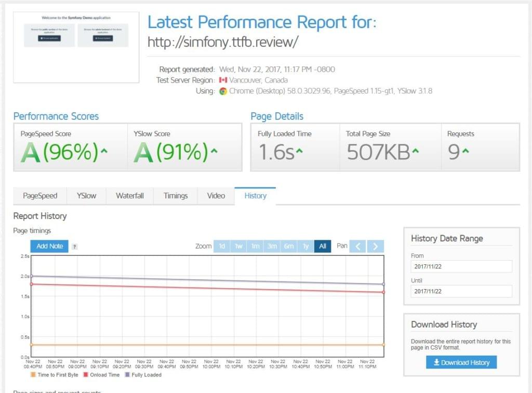This screenshot has width=532, height=393.
Task: Toggle Onload Time legend series
Action: (102, 375)
